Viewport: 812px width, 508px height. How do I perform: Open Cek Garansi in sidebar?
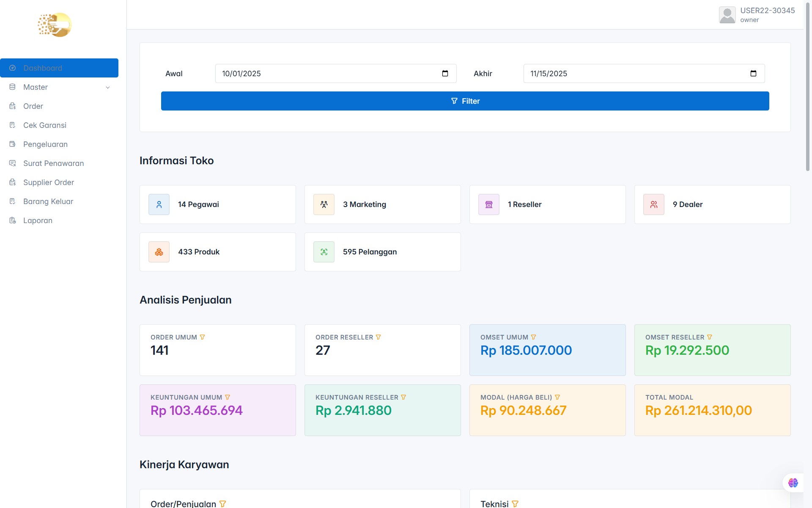coord(45,125)
